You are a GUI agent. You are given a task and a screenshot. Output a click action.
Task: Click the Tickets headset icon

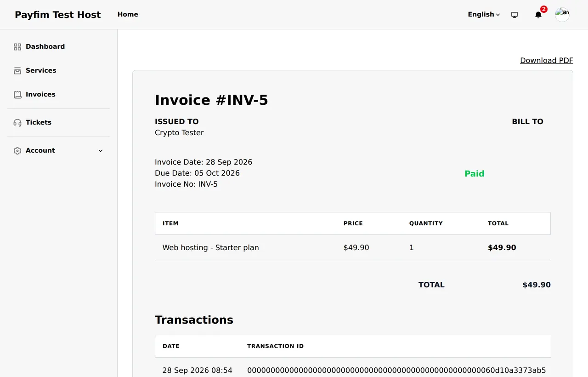(x=17, y=123)
